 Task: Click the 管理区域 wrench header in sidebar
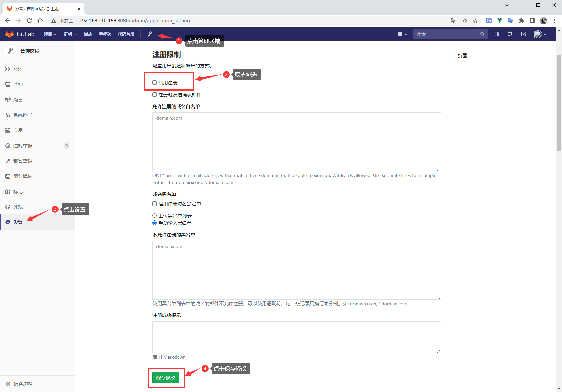pos(23,51)
